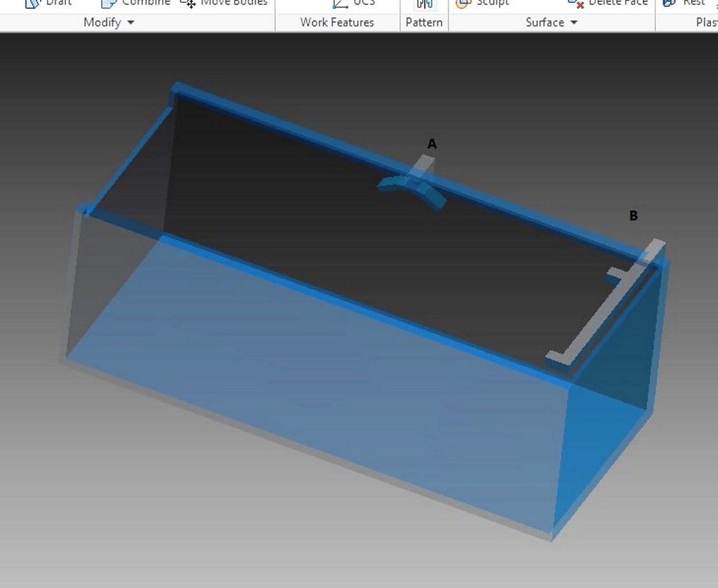Click the Work Features panel title
This screenshot has height=588, width=718.
[x=337, y=22]
